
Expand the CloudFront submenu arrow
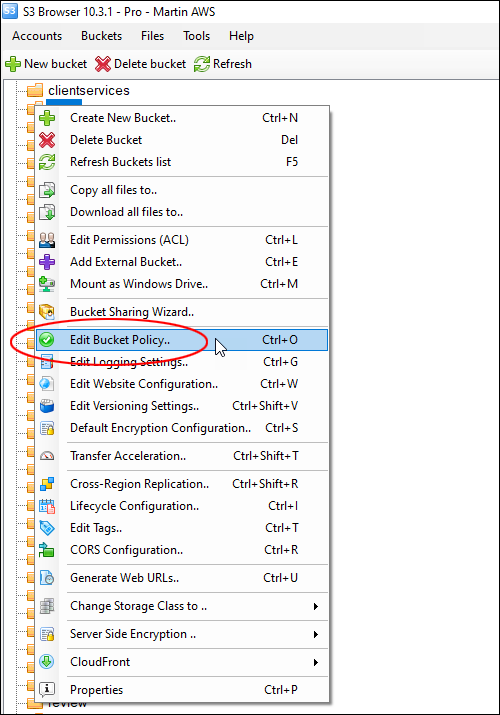315,662
